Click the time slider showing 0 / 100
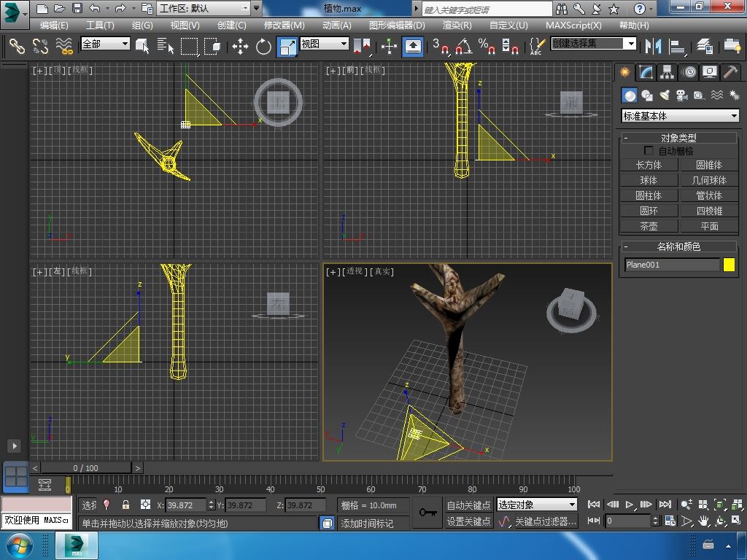 coord(86,468)
